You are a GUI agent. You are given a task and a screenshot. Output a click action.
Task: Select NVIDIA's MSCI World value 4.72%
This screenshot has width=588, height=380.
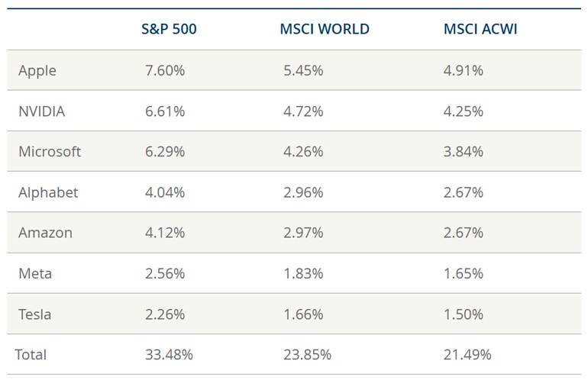pyautogui.click(x=302, y=111)
